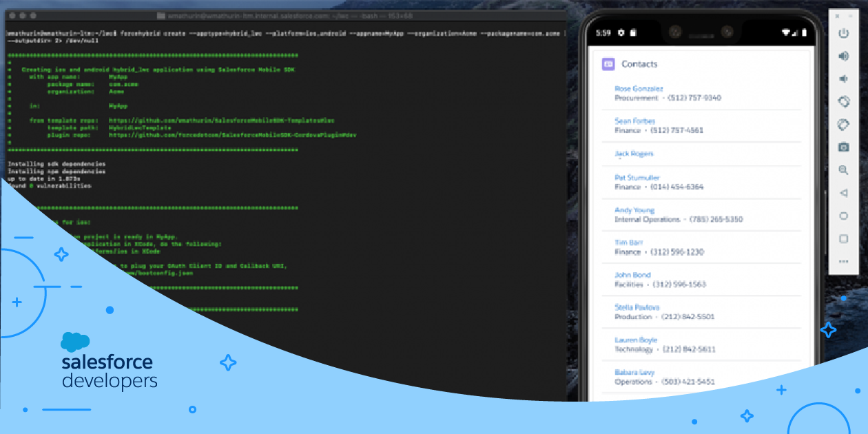Open contact Jack Rogers

tap(634, 154)
